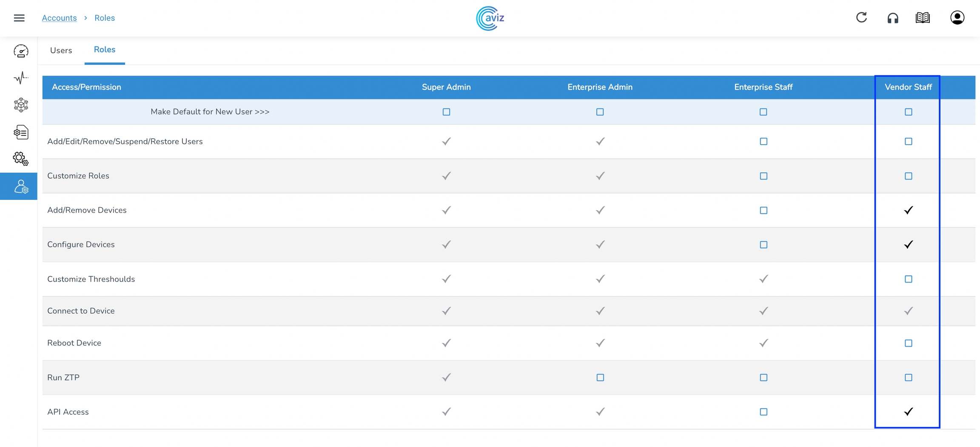980x447 pixels.
Task: Click the refresh icon in header
Action: pos(861,17)
